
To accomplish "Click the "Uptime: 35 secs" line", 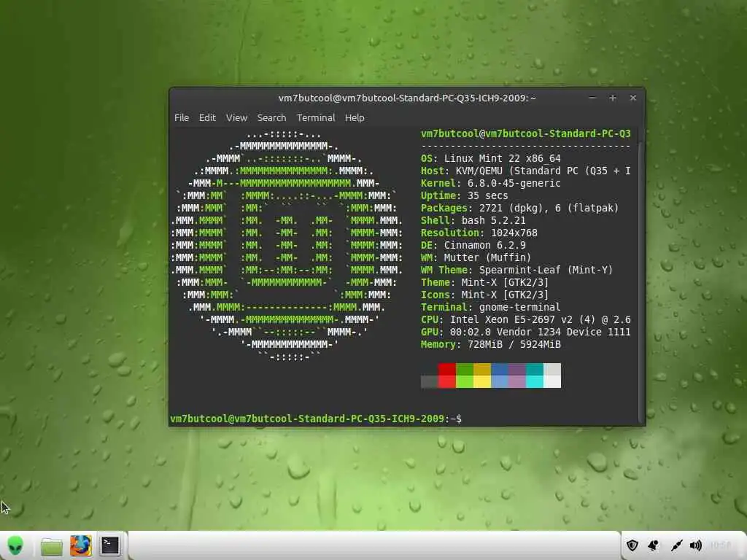I will pyautogui.click(x=465, y=195).
